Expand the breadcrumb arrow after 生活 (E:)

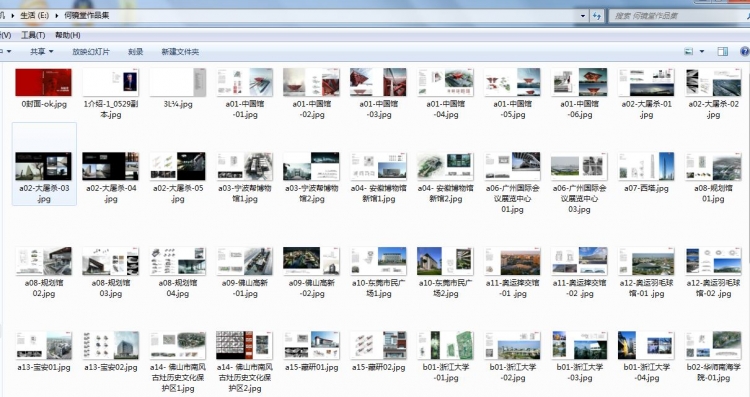tap(57, 16)
